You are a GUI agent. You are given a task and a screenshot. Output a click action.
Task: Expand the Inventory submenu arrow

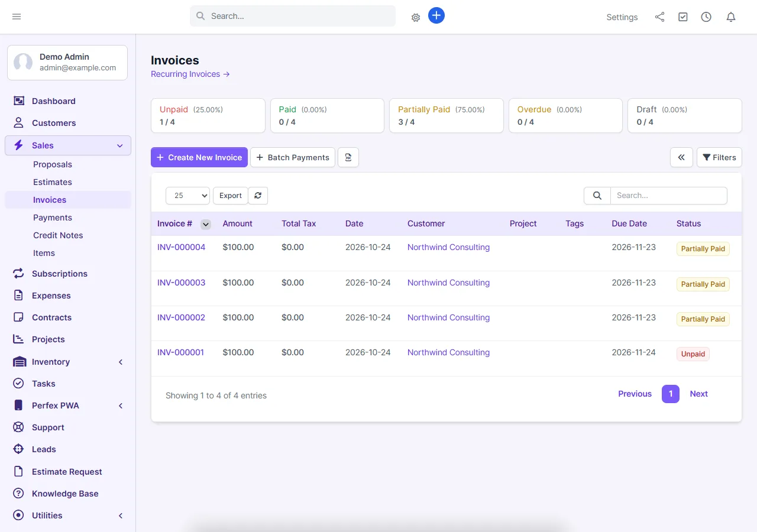click(121, 362)
